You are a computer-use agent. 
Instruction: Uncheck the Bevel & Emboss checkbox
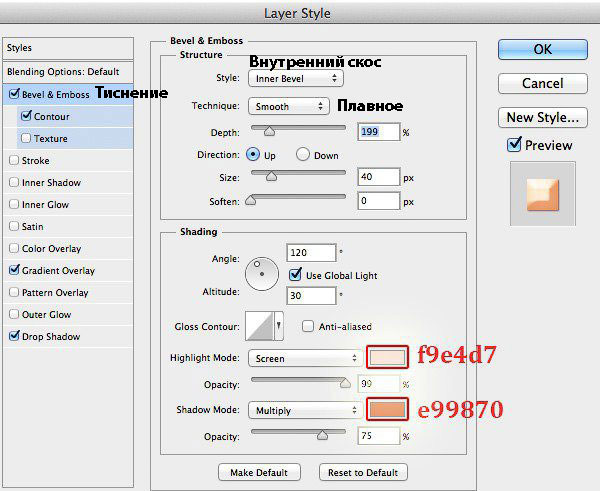click(14, 94)
